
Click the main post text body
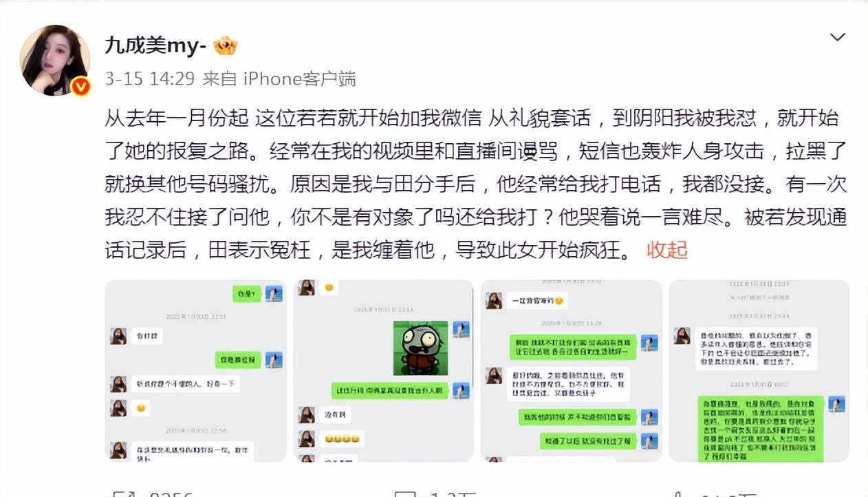coord(475,183)
